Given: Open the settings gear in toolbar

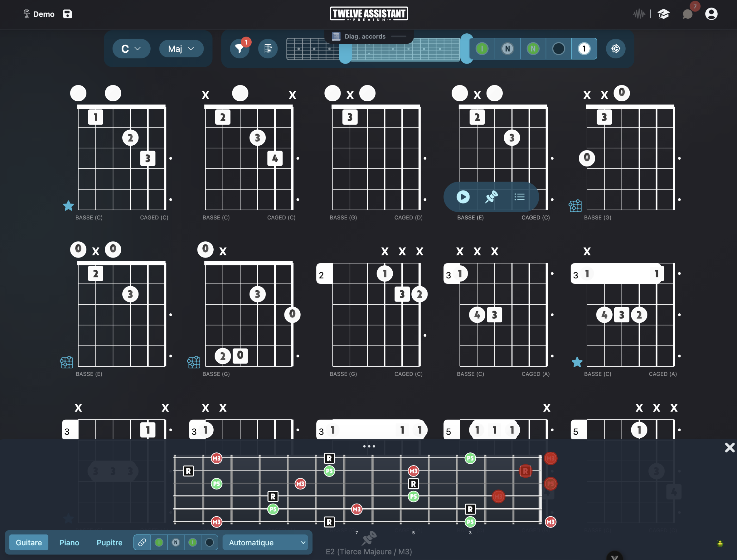Looking at the screenshot, I should pyautogui.click(x=616, y=49).
